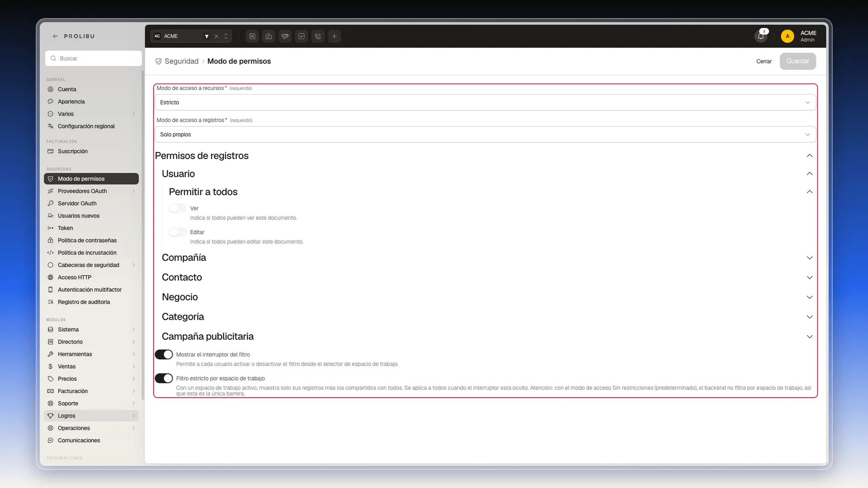868x488 pixels.
Task: Open the ACME workspace switcher arrows
Action: (x=226, y=36)
